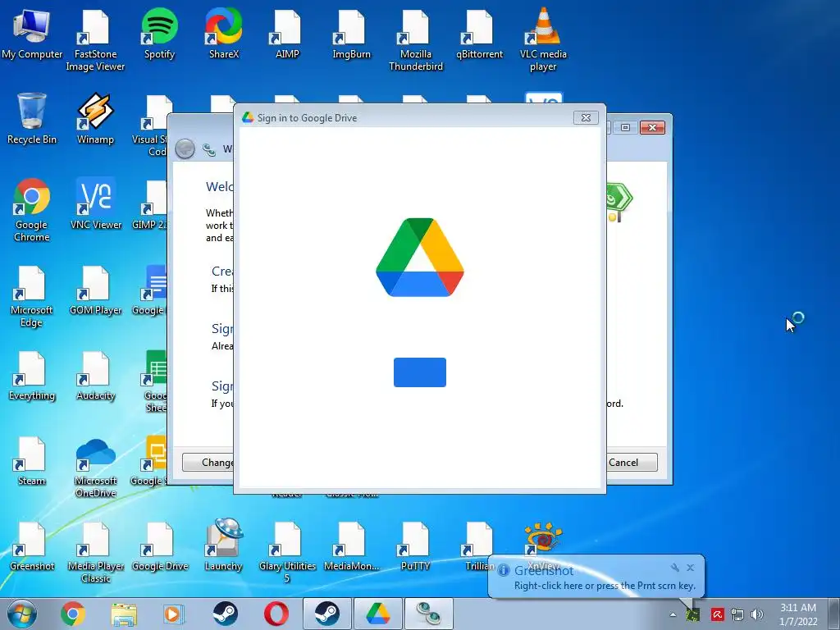
Task: Open the Everything search shortcut
Action: click(x=32, y=375)
